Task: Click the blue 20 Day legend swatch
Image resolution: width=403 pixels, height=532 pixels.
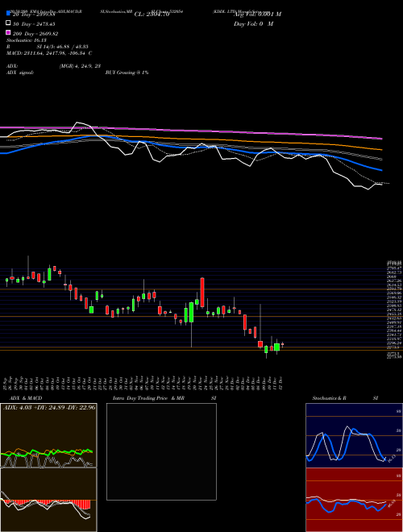Action: coord(8,13)
